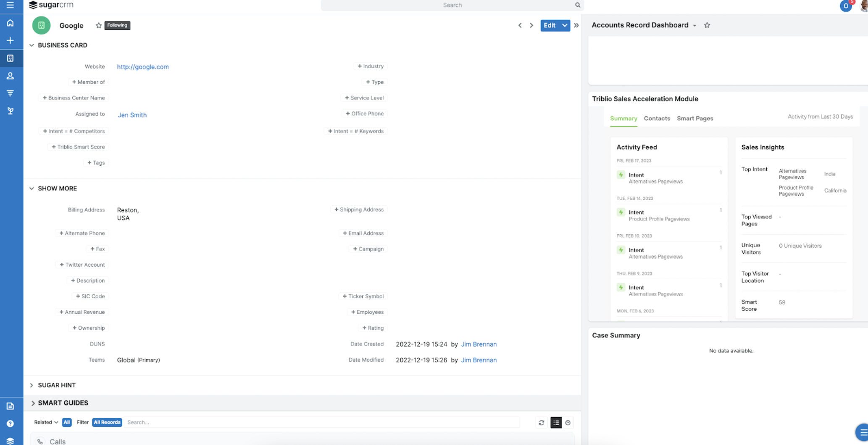The width and height of the screenshot is (868, 445).
Task: Click Feb 17 Intent activity entry
Action: [669, 178]
